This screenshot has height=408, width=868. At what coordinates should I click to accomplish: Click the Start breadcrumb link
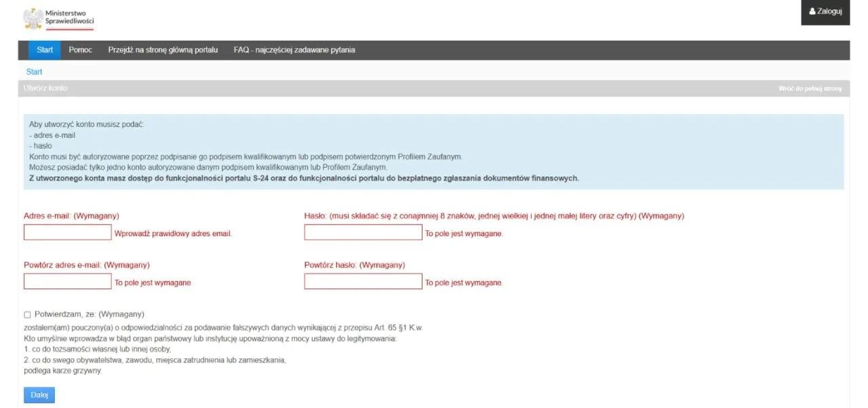34,72
